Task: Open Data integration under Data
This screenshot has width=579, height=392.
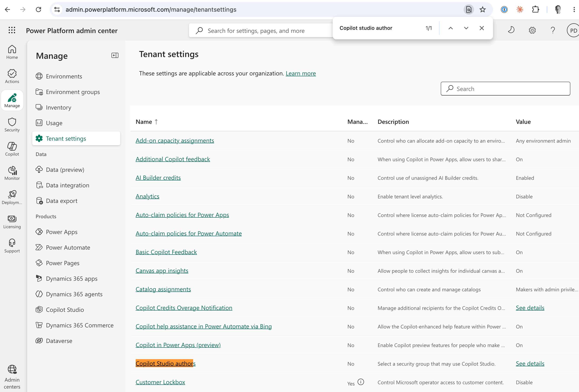Action: pyautogui.click(x=76, y=185)
